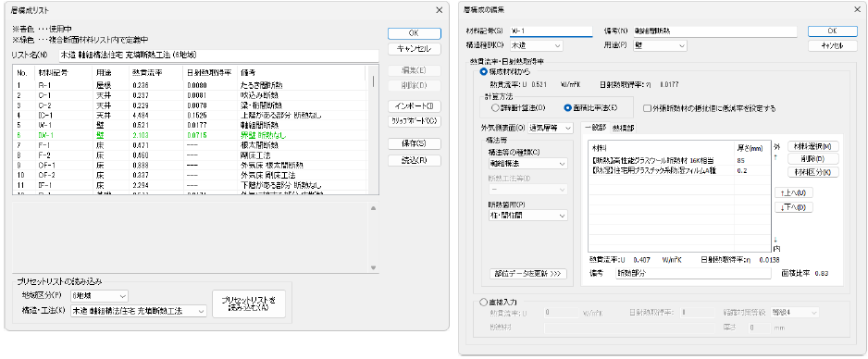Select list row 3 C-2 梁・桁間断熱
This screenshot has height=359, width=868.
click(x=191, y=105)
